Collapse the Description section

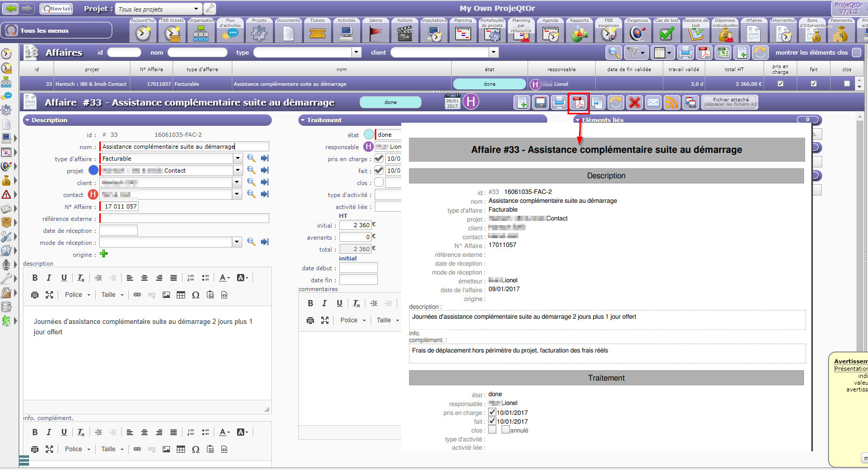27,120
